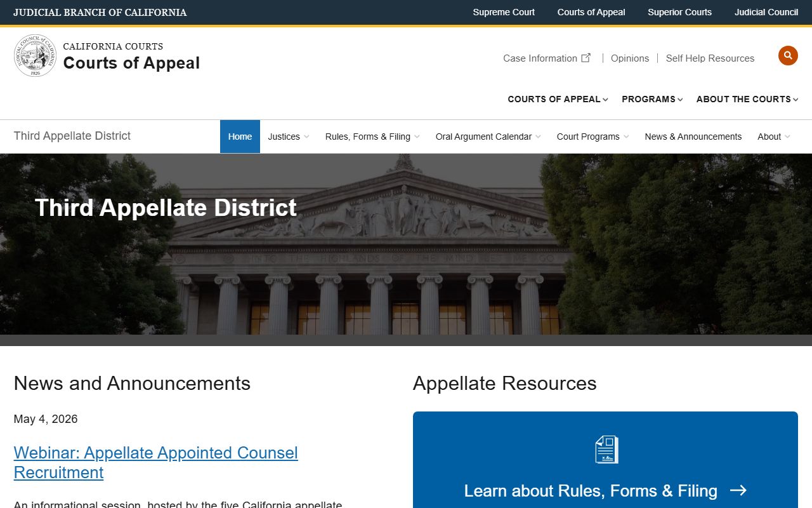Go to Supreme Court in top bar
812x508 pixels.
click(x=504, y=12)
